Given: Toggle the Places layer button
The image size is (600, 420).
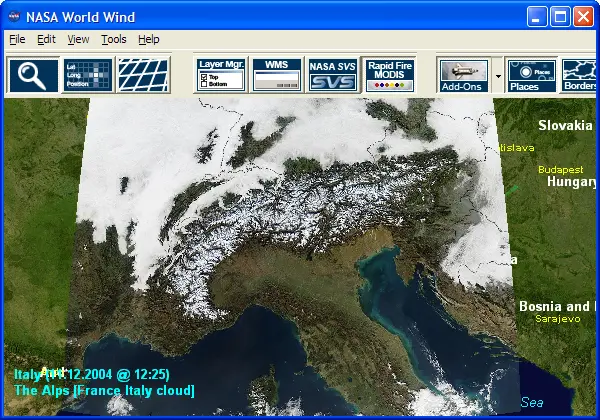Looking at the screenshot, I should pyautogui.click(x=532, y=75).
